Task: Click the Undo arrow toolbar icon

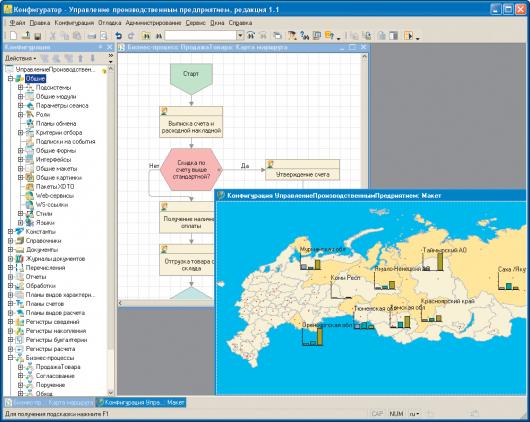Action: click(x=118, y=36)
